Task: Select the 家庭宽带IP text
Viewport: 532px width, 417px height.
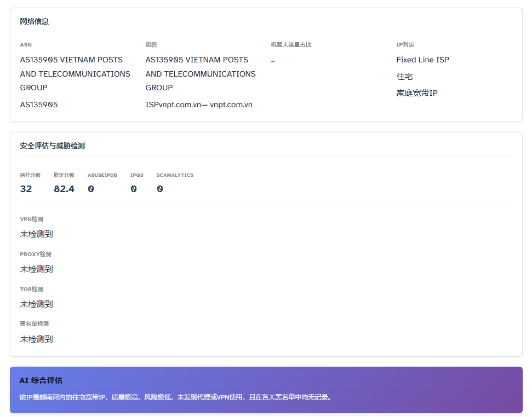Action: click(x=416, y=93)
